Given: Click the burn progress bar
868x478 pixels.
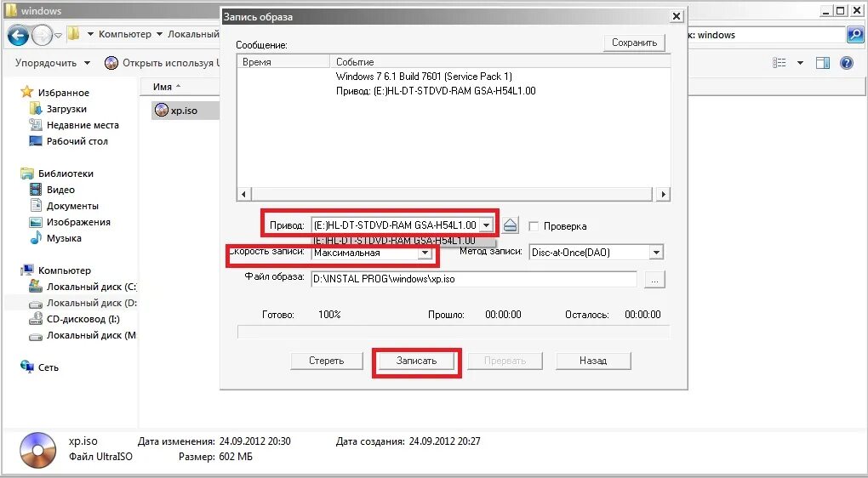Looking at the screenshot, I should 454,332.
